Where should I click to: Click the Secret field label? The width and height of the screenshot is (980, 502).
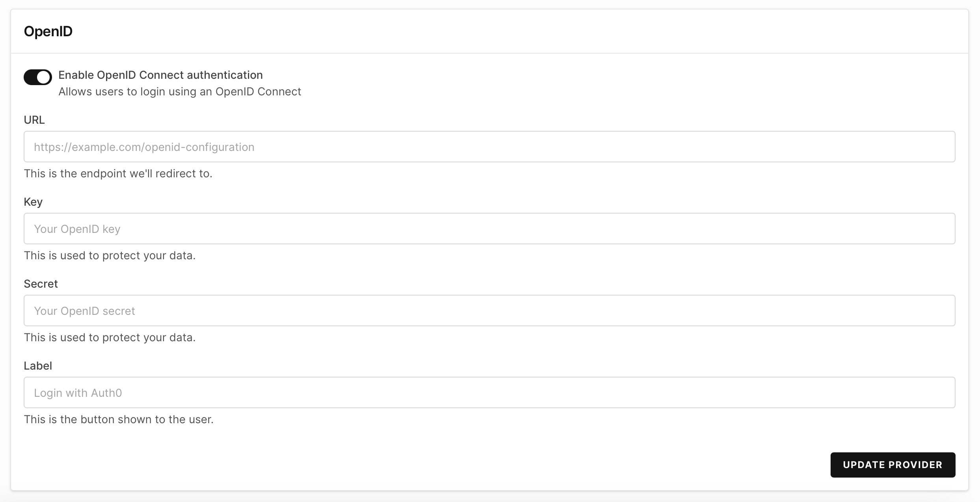[x=41, y=284]
